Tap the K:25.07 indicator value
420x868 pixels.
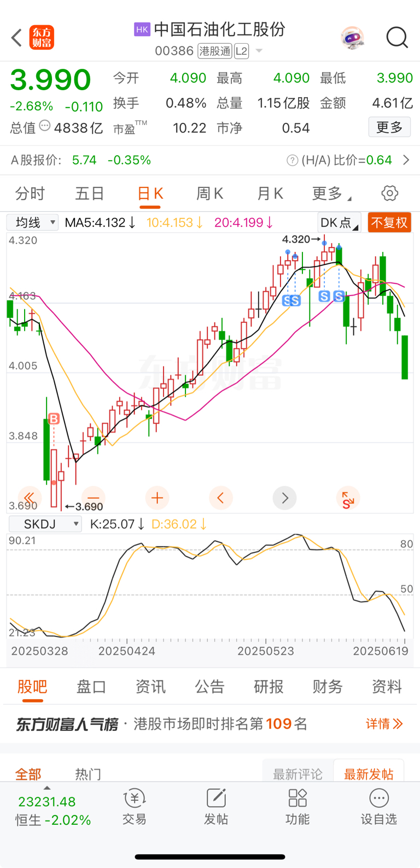click(117, 524)
